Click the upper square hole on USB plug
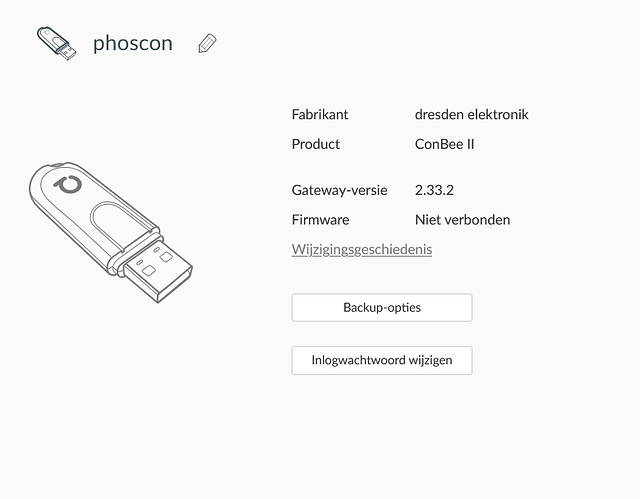The height and width of the screenshot is (499, 640). pyautogui.click(x=166, y=257)
